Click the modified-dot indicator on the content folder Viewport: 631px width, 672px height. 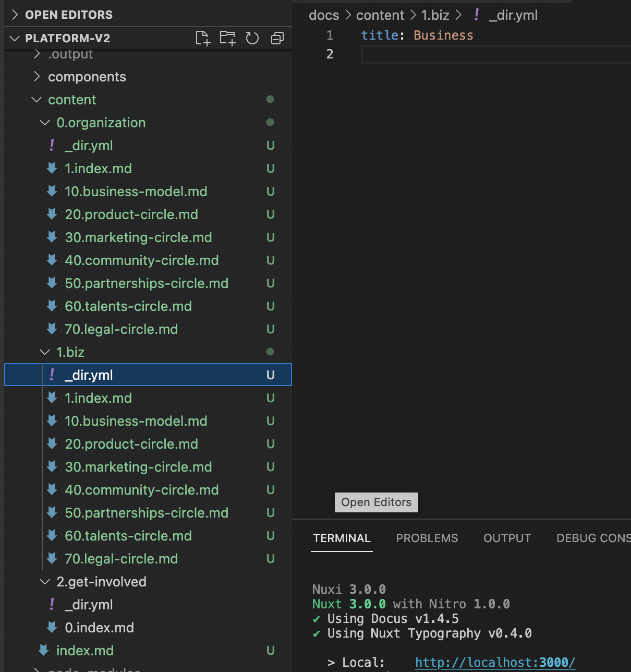[x=270, y=99]
